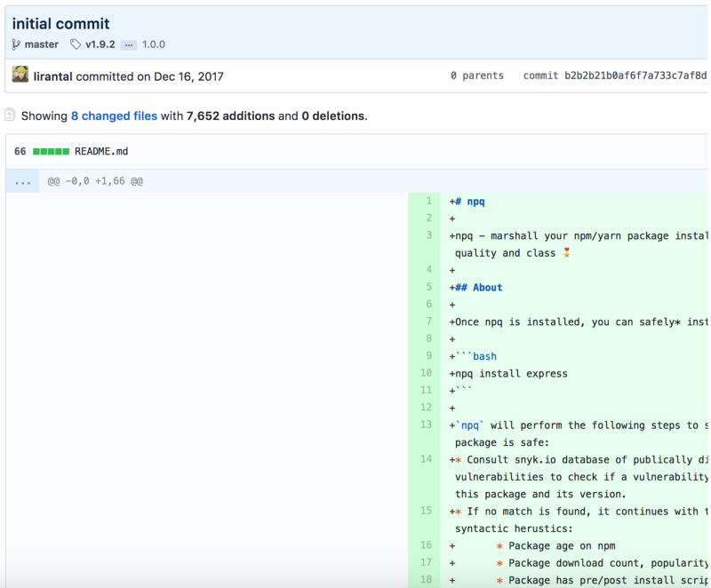Screen dimensions: 711x588
Task: Select diff line number 10
Action: (x=427, y=373)
